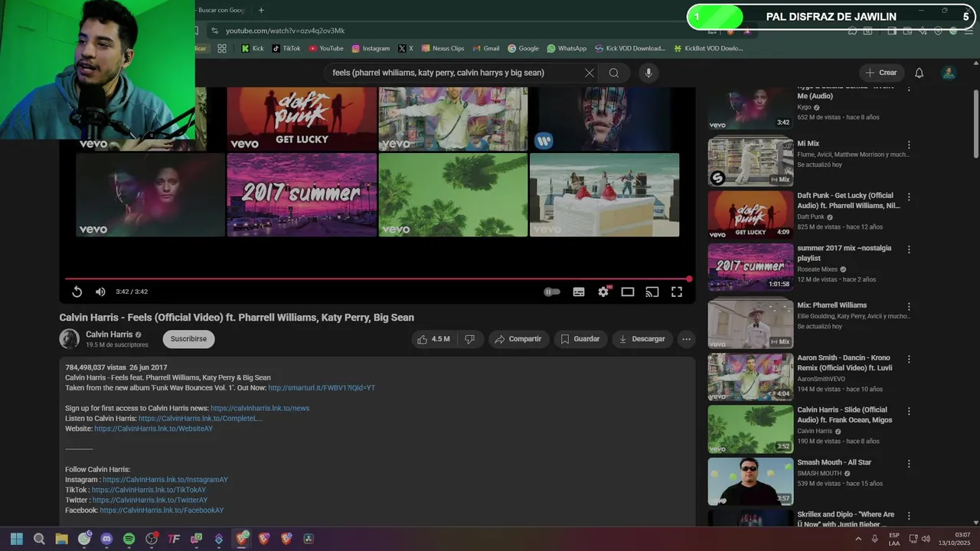980x551 pixels.
Task: Open the player settings gear
Action: point(603,292)
